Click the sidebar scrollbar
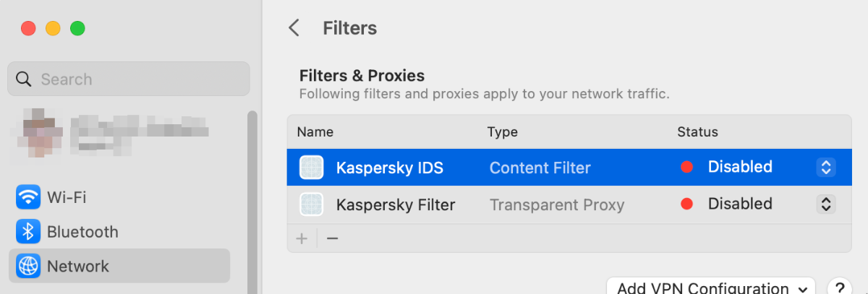This screenshot has width=868, height=294. coord(252,202)
